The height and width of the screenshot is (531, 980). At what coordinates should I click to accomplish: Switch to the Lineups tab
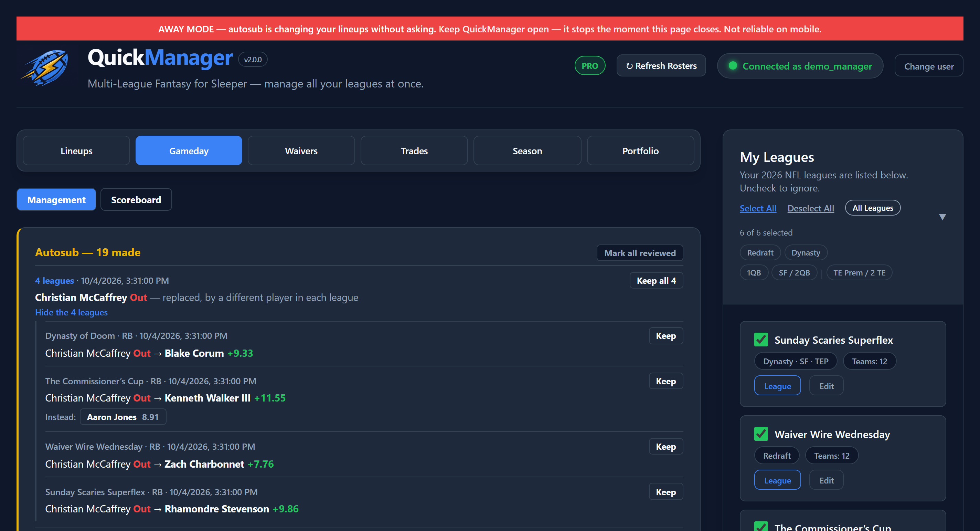[x=76, y=151]
